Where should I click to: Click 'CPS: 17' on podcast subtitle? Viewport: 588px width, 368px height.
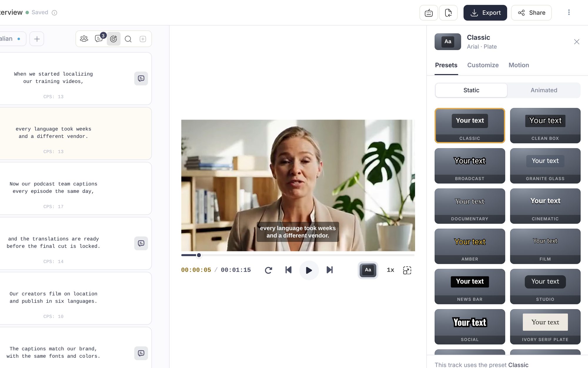point(54,207)
